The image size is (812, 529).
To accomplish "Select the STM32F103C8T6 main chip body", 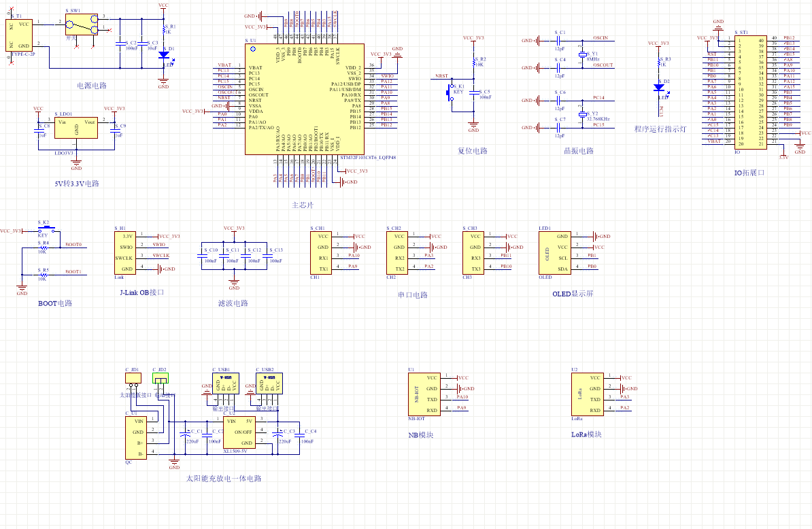I will click(305, 99).
